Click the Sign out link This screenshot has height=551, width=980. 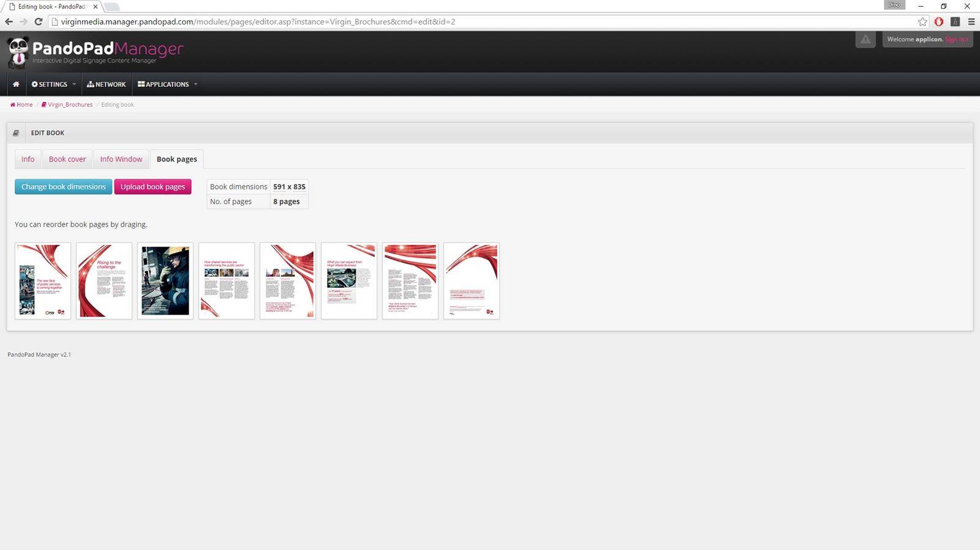tap(957, 39)
